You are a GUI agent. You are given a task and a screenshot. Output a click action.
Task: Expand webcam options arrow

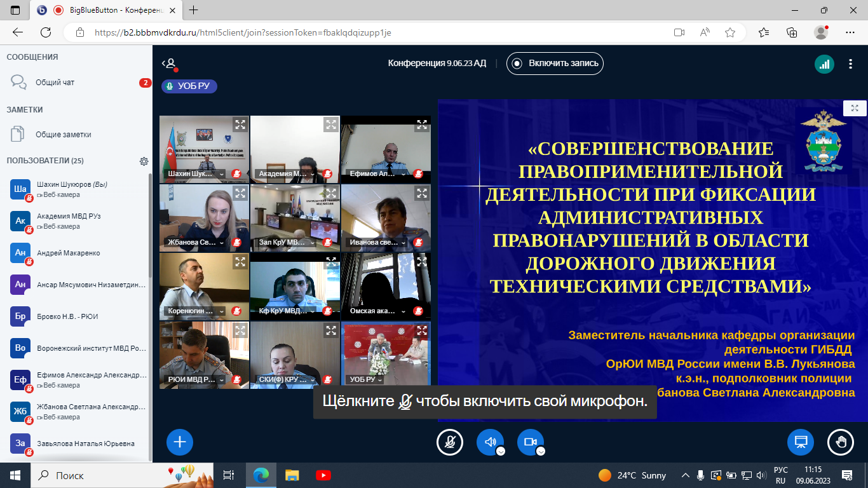(x=541, y=451)
